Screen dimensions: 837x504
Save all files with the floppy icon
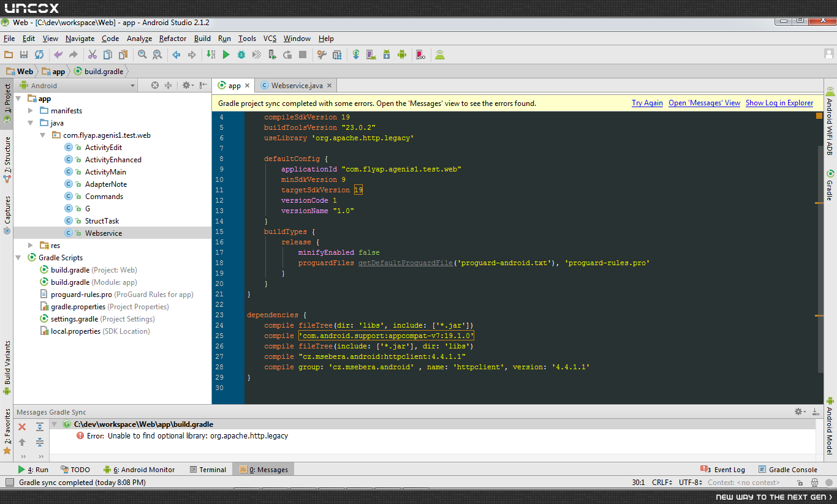pyautogui.click(x=24, y=55)
